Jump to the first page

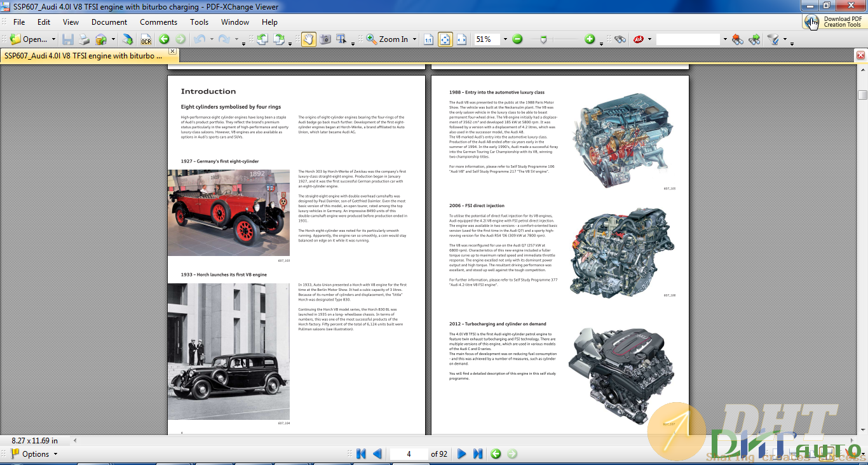pos(362,454)
